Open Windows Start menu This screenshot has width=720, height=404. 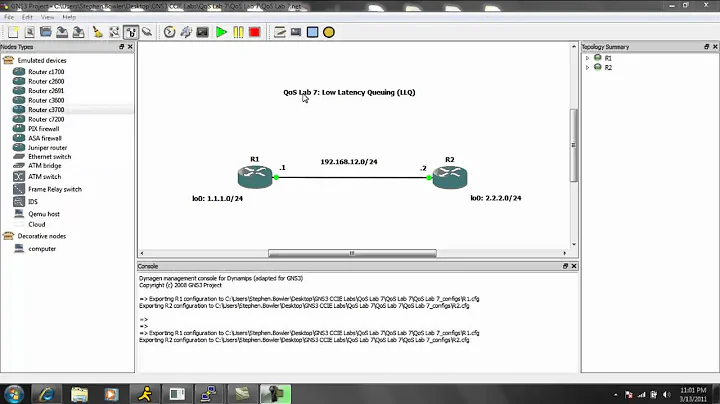coord(14,394)
